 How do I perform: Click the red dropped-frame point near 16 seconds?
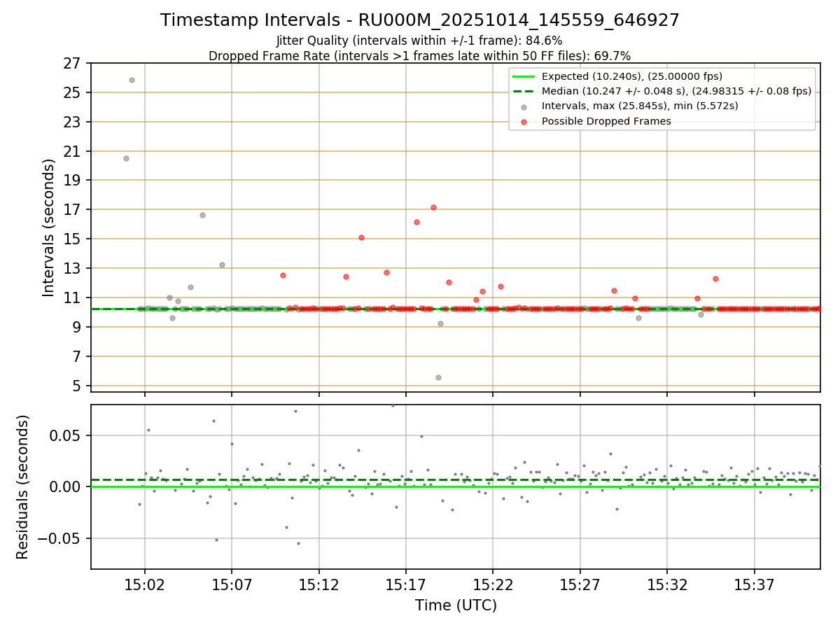pos(416,222)
